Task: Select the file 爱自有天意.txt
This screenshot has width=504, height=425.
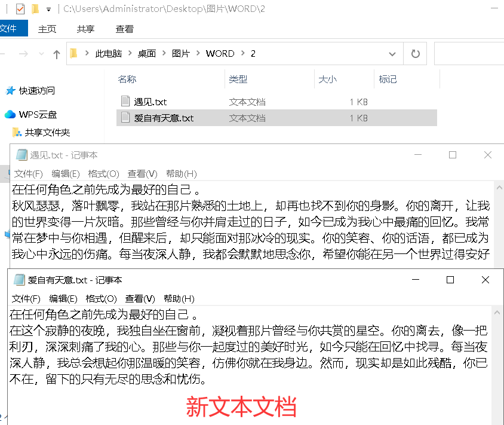Action: click(x=276, y=118)
